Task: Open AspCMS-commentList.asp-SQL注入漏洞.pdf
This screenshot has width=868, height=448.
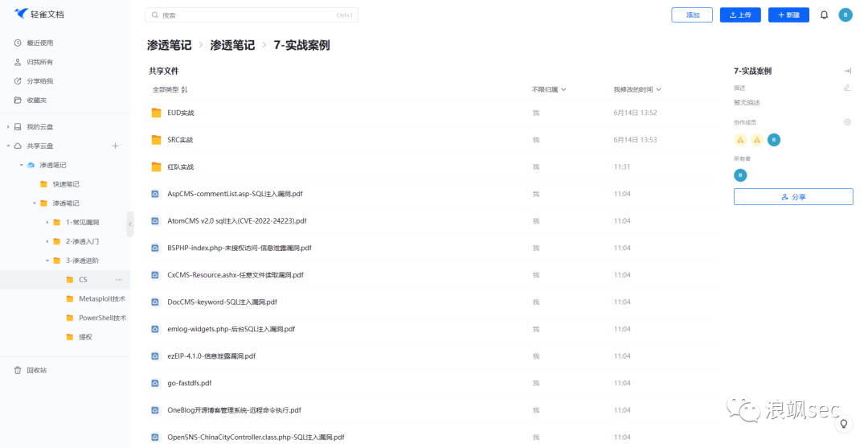Action: tap(235, 194)
